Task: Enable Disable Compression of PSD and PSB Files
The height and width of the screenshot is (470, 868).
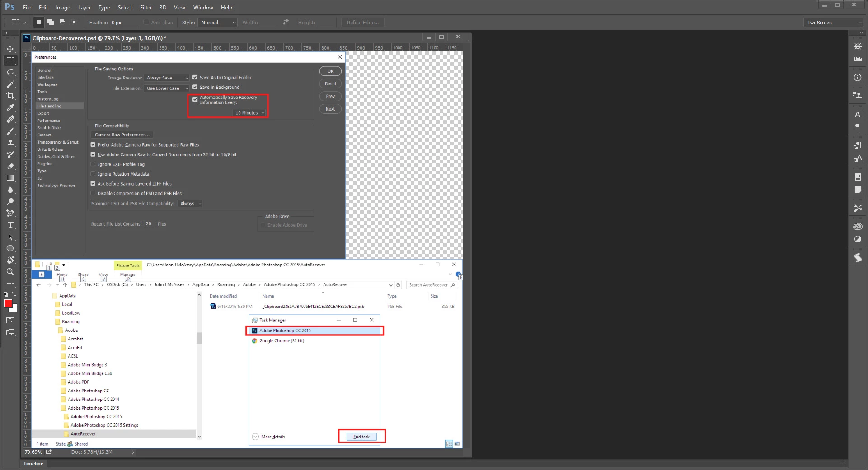Action: coord(93,193)
